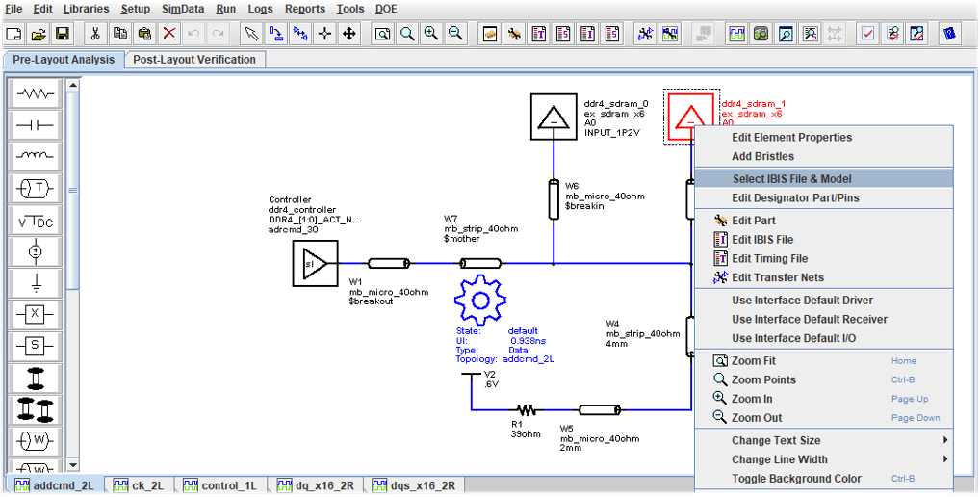The image size is (980, 497).
Task: Save with the floppy disk icon
Action: (x=64, y=34)
